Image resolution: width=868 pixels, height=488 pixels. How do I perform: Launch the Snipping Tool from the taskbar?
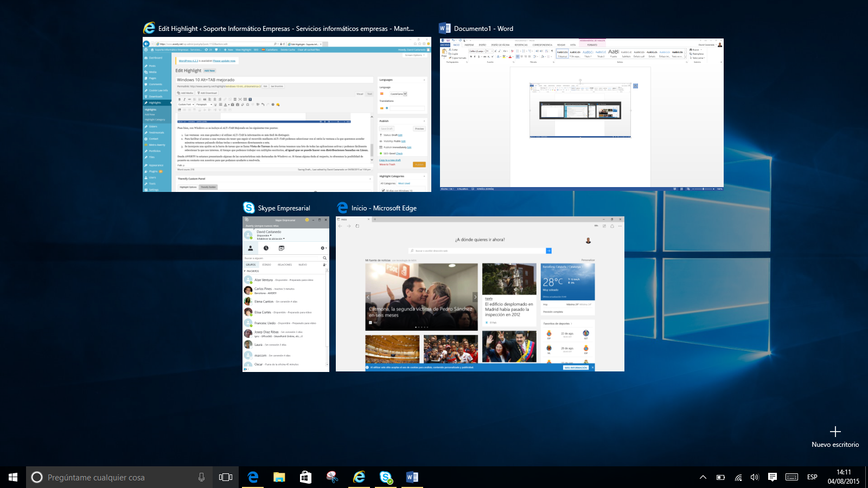332,477
